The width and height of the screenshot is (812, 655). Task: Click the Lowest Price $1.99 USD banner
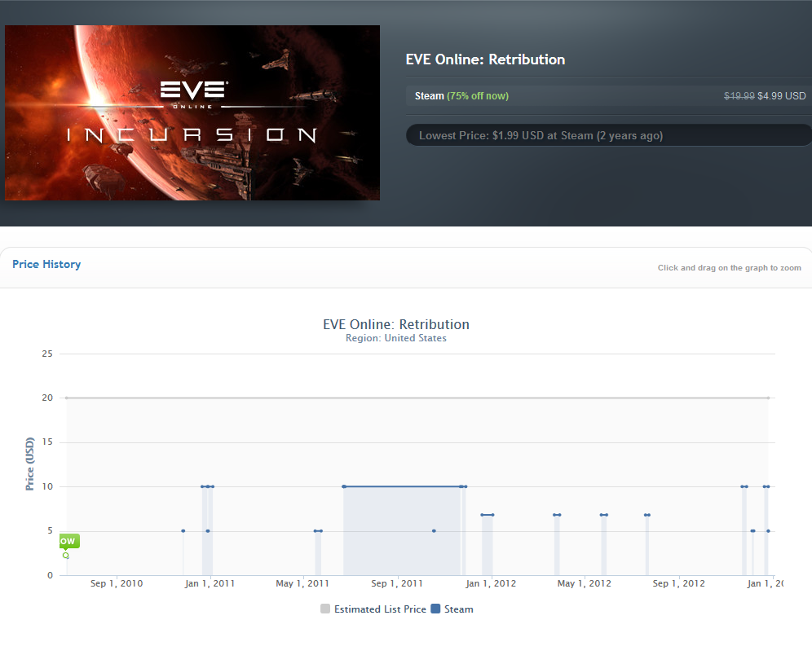click(x=609, y=135)
